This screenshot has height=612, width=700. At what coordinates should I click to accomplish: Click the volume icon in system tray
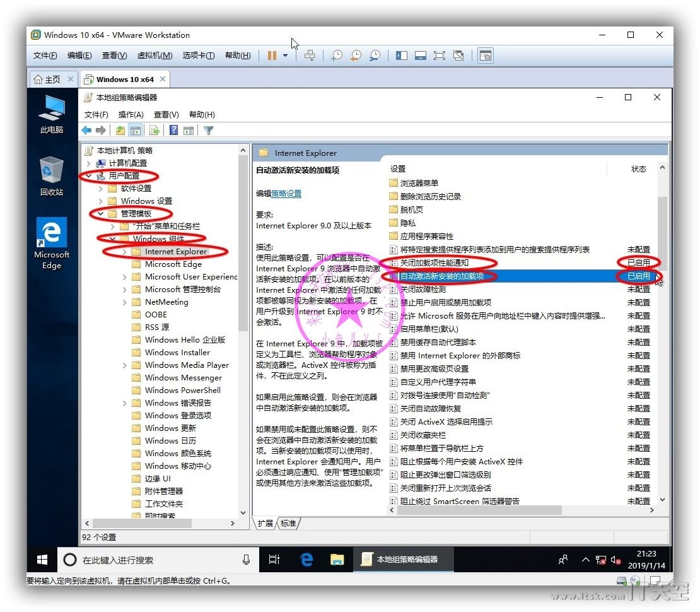coord(615,560)
